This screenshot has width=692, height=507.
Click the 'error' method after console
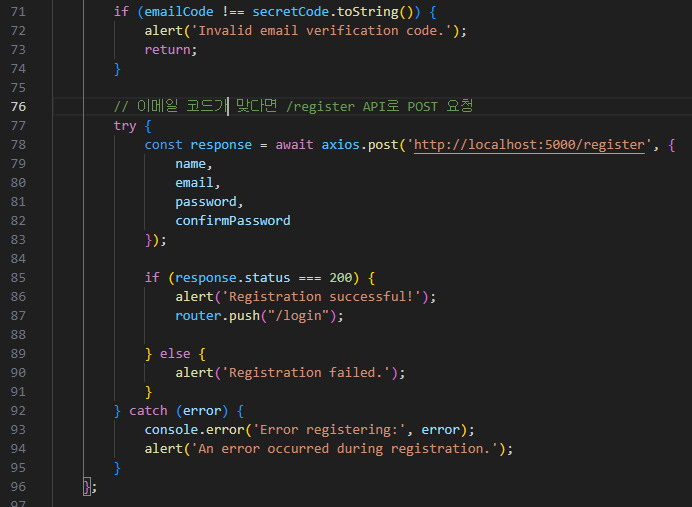(225, 430)
